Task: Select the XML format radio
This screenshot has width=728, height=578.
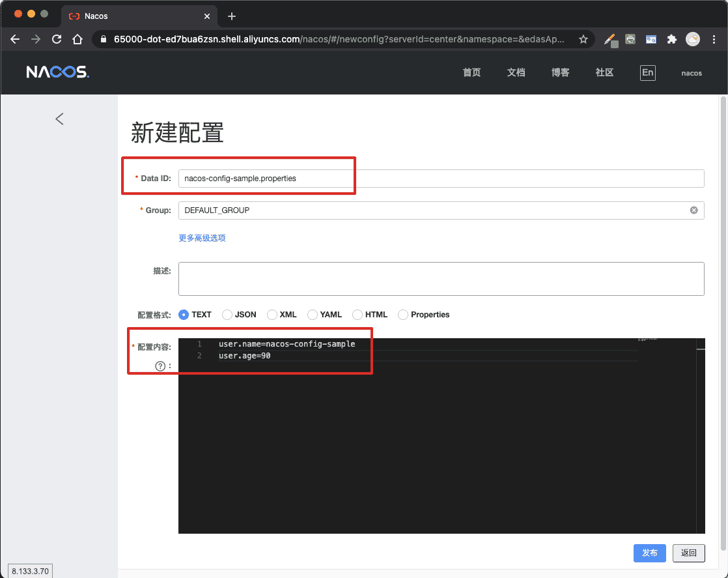Action: coord(272,315)
